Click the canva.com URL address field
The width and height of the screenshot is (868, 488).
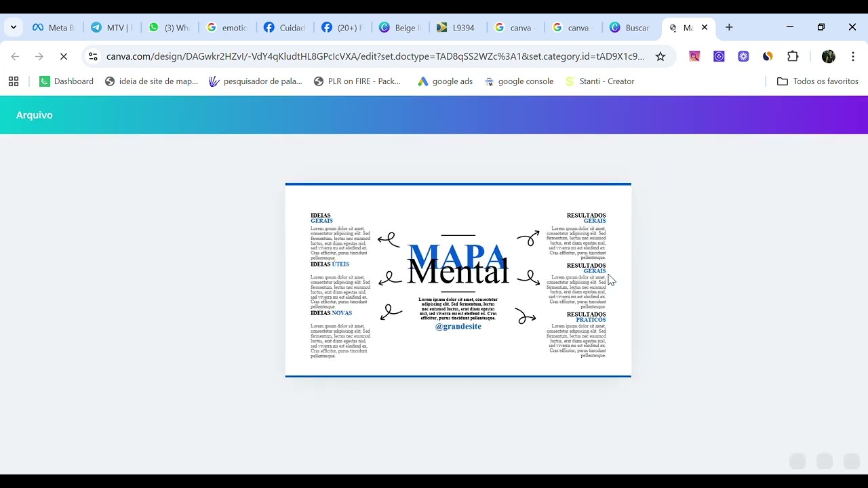pyautogui.click(x=375, y=57)
